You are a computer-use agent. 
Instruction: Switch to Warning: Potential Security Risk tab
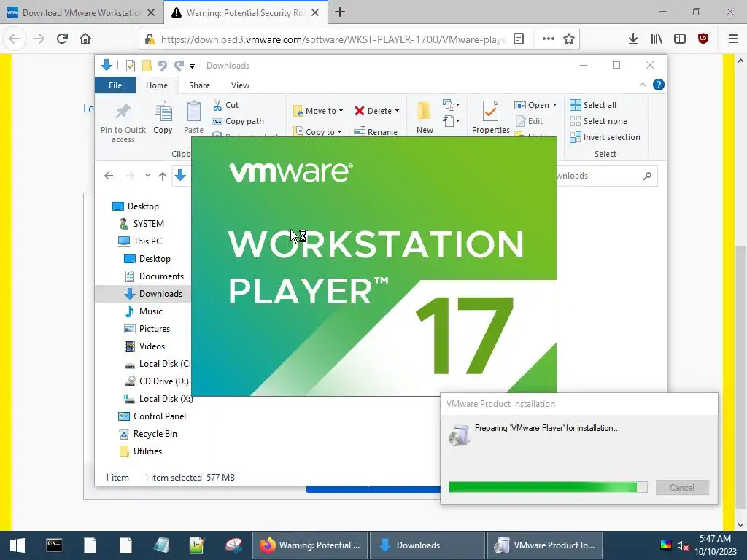(245, 13)
